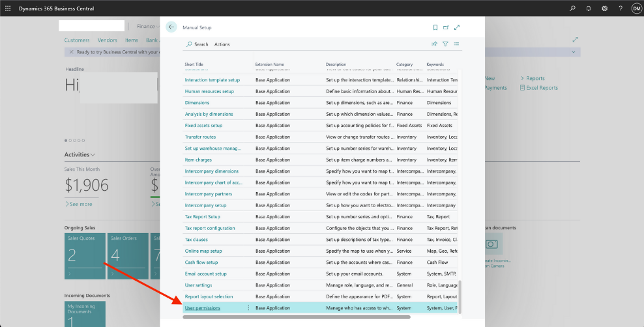Open the app launcher waffle icon

(8, 8)
